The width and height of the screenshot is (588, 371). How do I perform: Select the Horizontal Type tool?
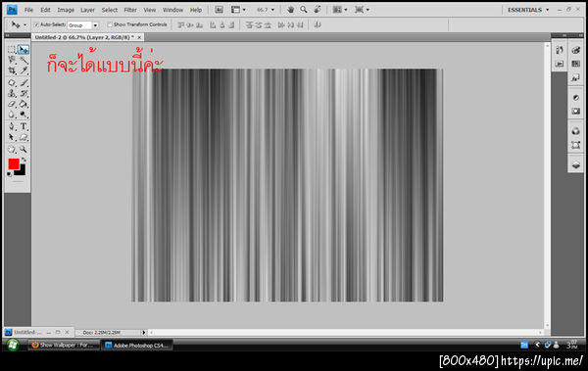[24, 126]
